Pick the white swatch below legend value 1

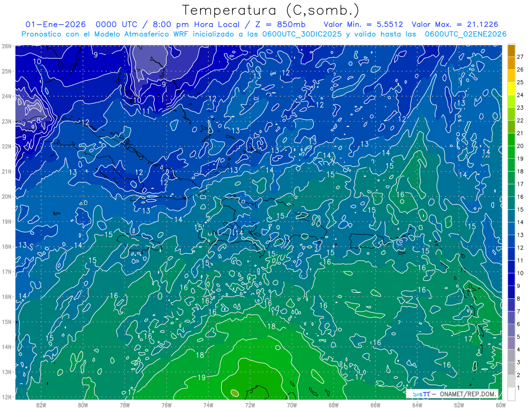[x=511, y=394]
